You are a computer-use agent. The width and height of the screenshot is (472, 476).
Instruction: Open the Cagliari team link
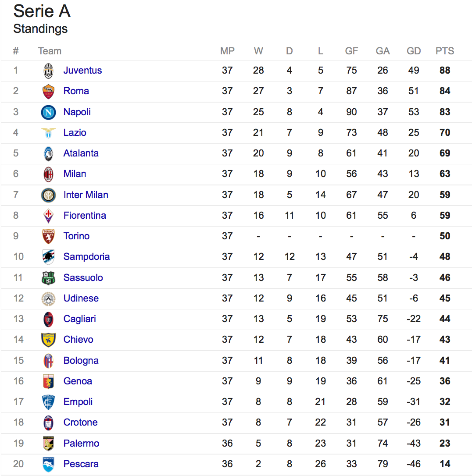coord(79,319)
